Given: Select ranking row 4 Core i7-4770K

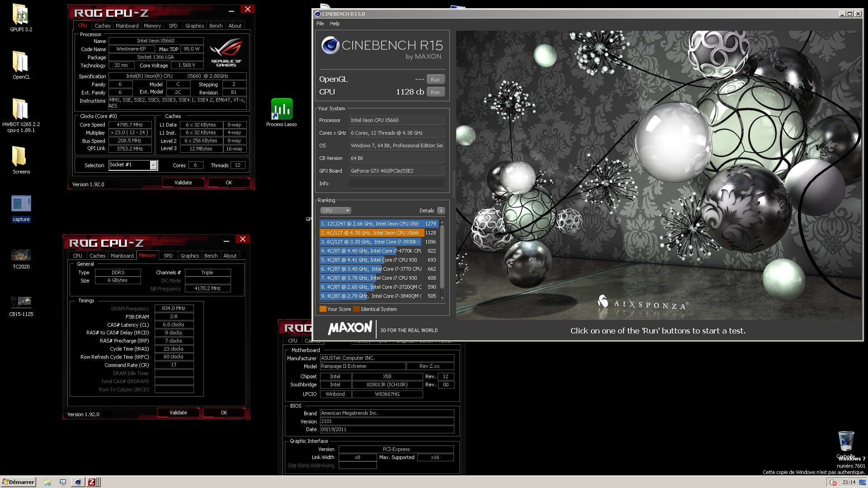Looking at the screenshot, I should pos(379,251).
